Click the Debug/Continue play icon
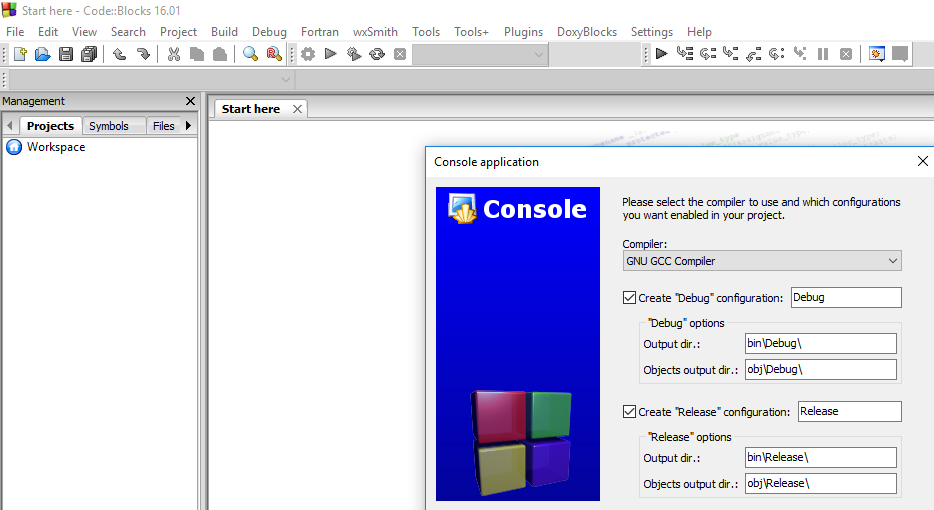934x510 pixels. (x=661, y=54)
